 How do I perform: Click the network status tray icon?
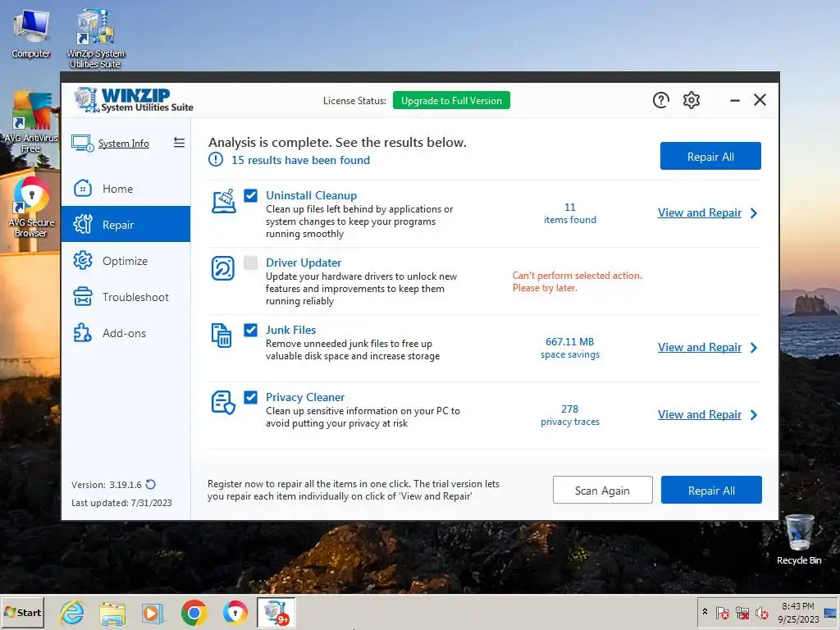coord(742,612)
